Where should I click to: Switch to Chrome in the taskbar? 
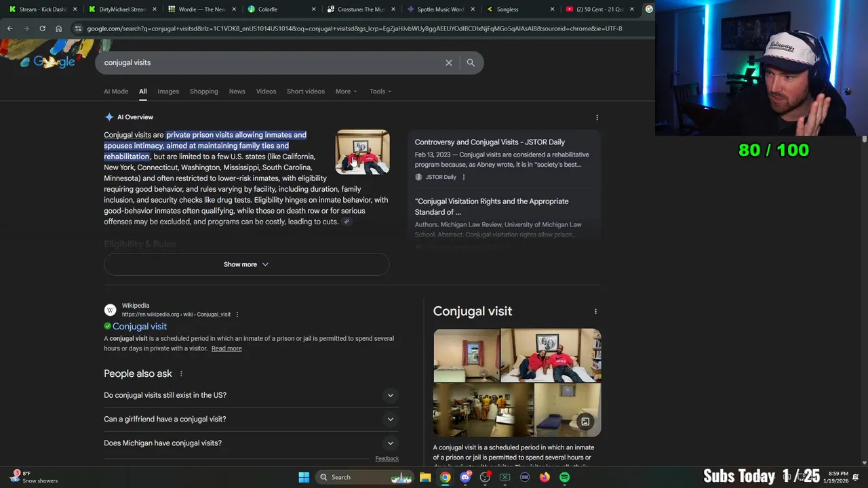point(445,477)
